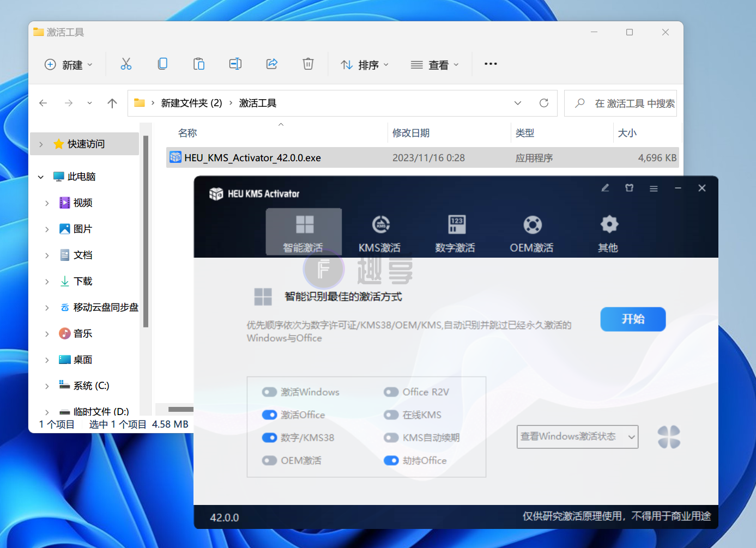756x548 pixels.
Task: Toggle the Office R2V switch
Action: click(x=391, y=392)
